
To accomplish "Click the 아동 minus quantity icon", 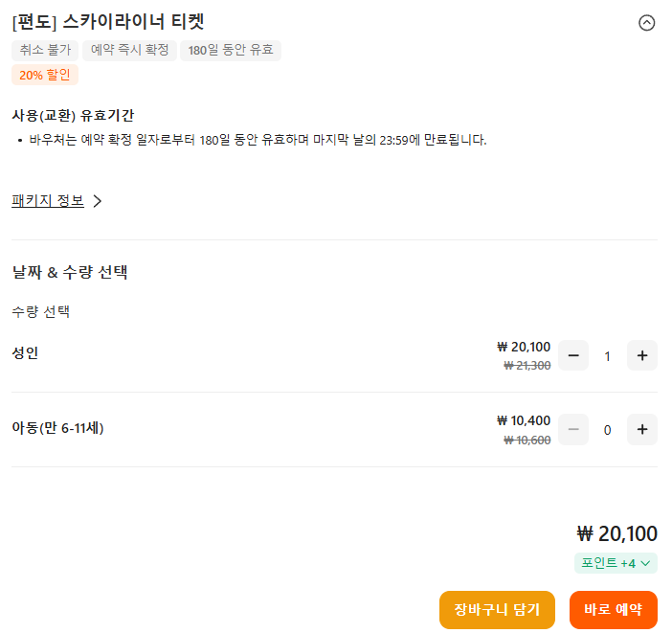I will pyautogui.click(x=573, y=430).
